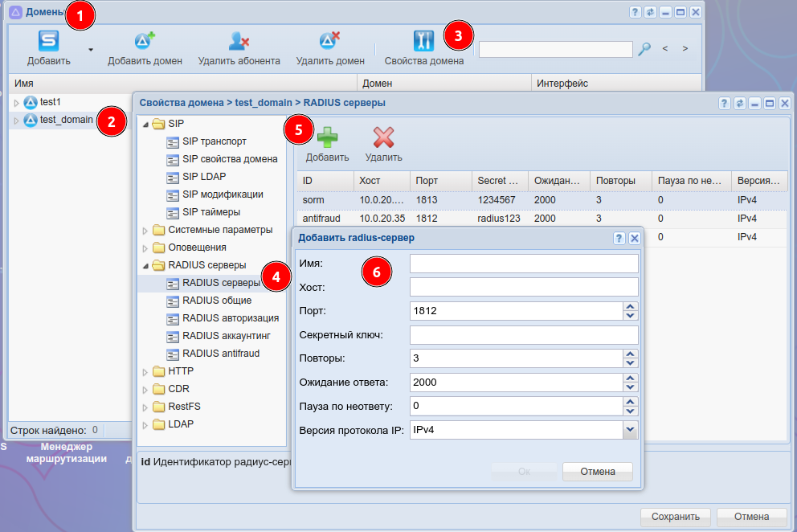Open the IP protocol version dropdown
The height and width of the screenshot is (532, 797).
pos(630,430)
